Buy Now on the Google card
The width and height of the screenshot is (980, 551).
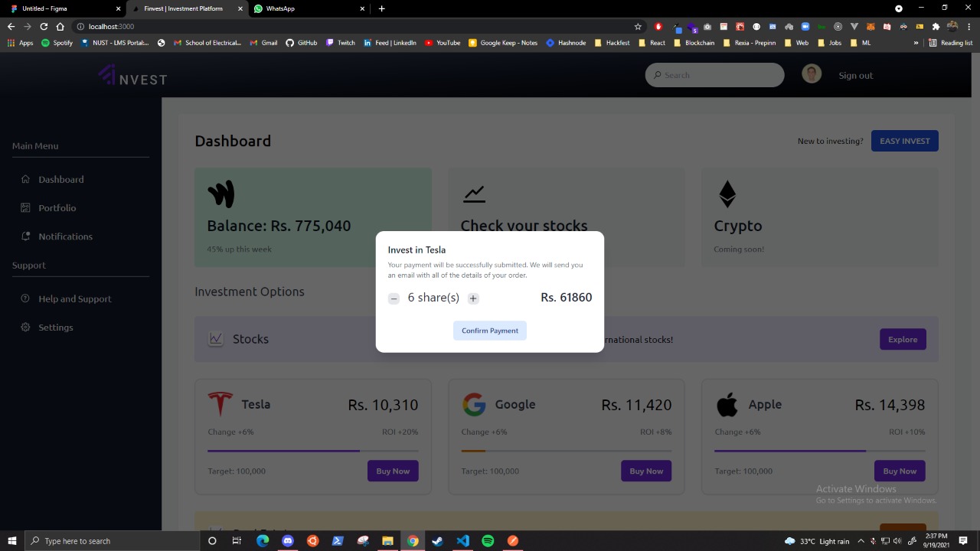point(646,471)
